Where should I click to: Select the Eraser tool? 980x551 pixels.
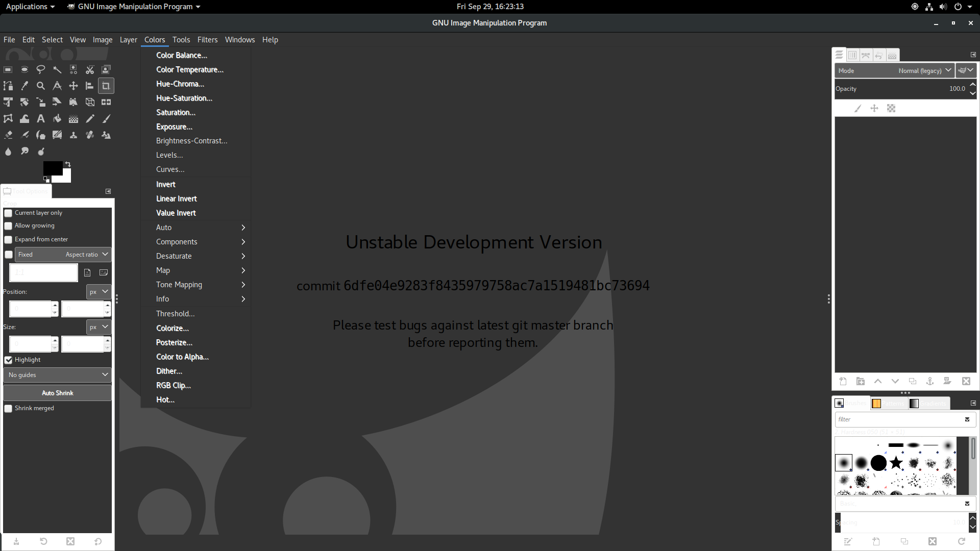pos(8,135)
